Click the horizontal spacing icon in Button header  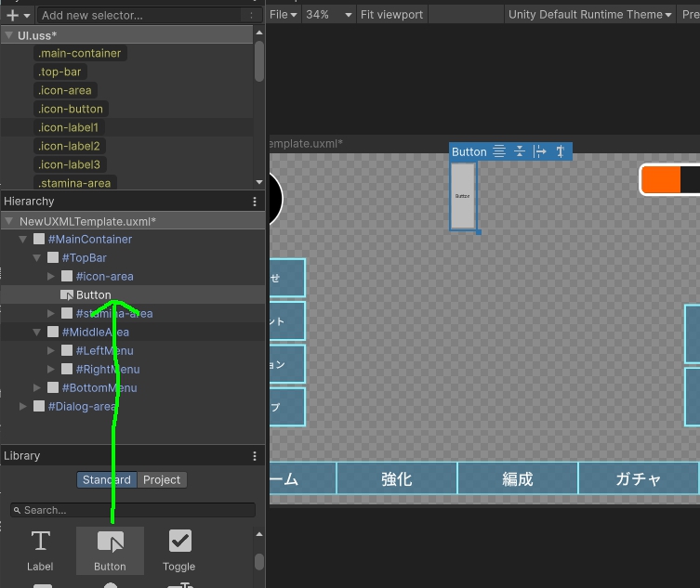(x=540, y=151)
